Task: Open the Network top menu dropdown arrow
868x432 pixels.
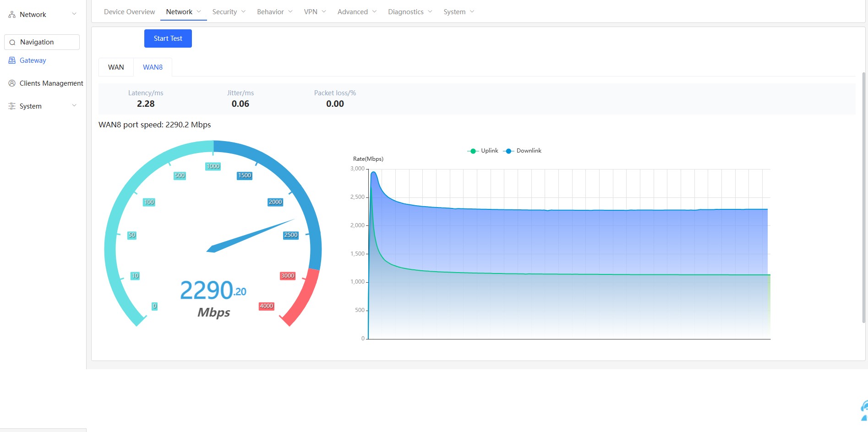Action: (199, 11)
